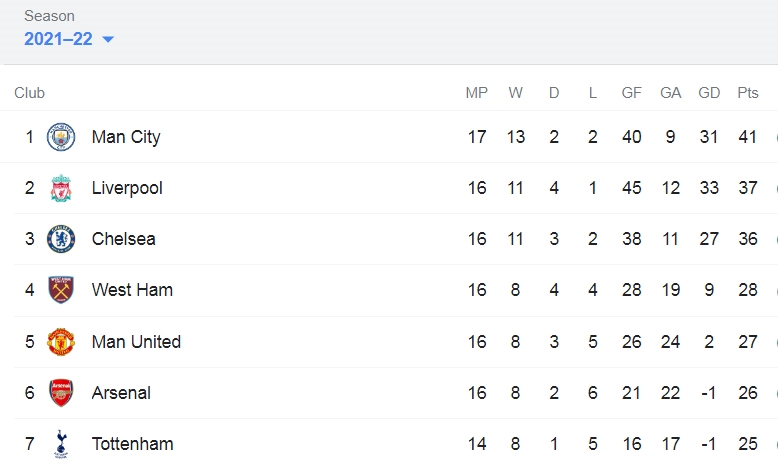The height and width of the screenshot is (465, 778).
Task: Select the West Ham team name
Action: 132,290
